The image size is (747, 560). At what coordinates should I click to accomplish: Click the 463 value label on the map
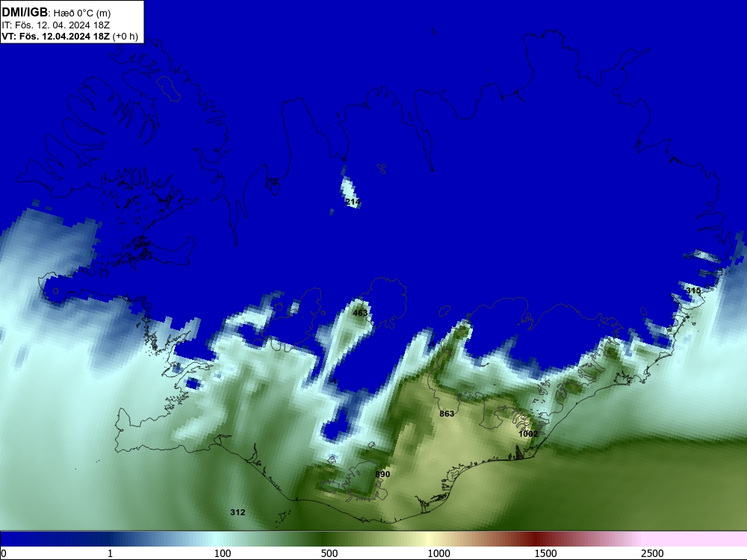(x=360, y=313)
